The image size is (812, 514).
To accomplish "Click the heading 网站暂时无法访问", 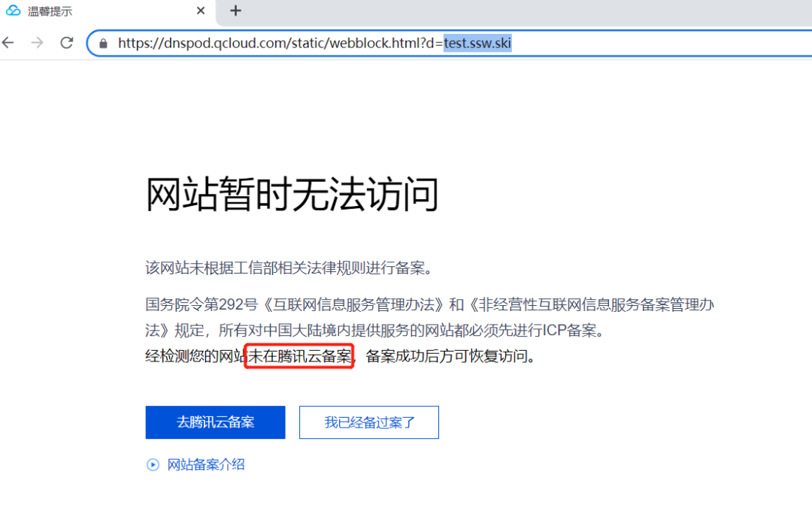I will [x=292, y=194].
